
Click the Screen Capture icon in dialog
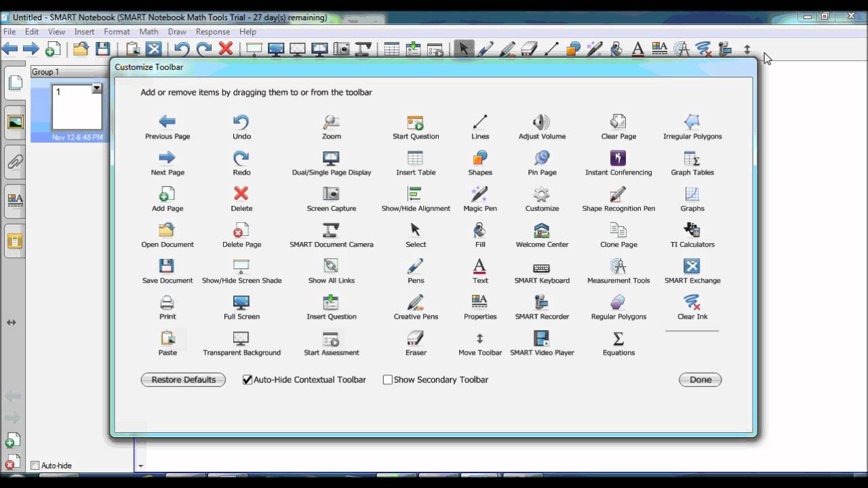point(331,194)
